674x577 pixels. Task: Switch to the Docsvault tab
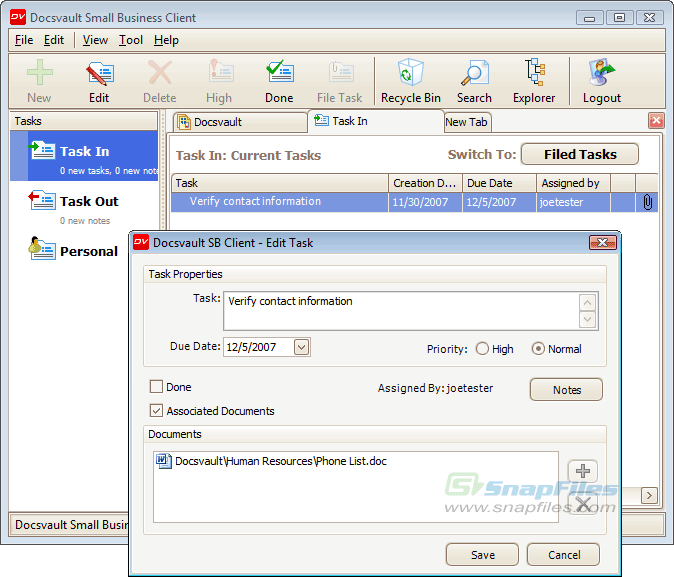coord(240,122)
